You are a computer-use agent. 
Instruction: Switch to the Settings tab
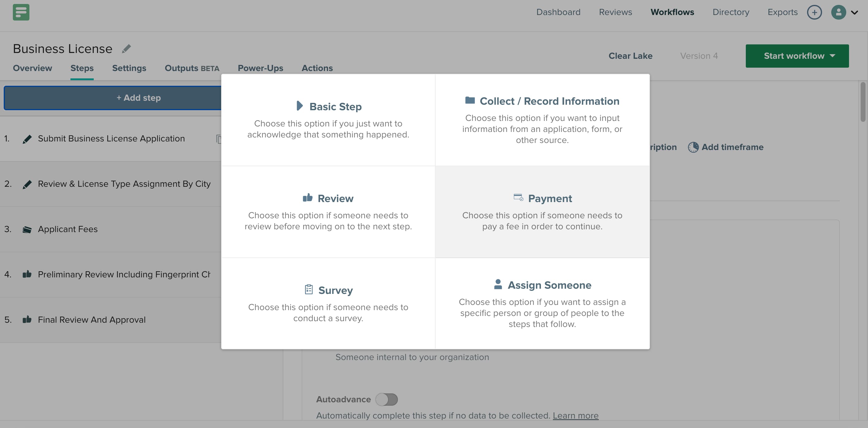pos(129,68)
